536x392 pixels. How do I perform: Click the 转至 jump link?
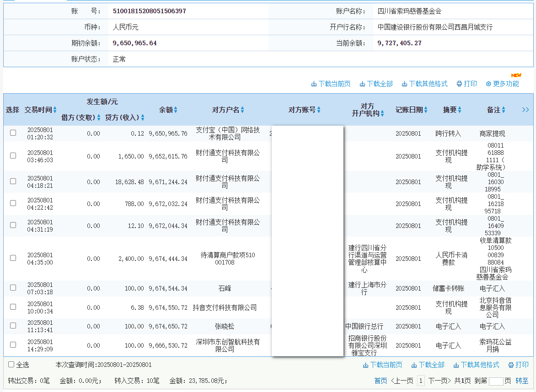tap(522, 381)
